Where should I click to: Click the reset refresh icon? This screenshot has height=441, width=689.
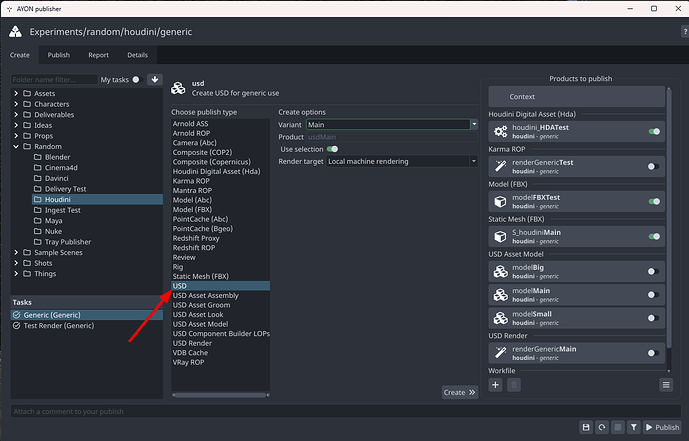point(602,427)
